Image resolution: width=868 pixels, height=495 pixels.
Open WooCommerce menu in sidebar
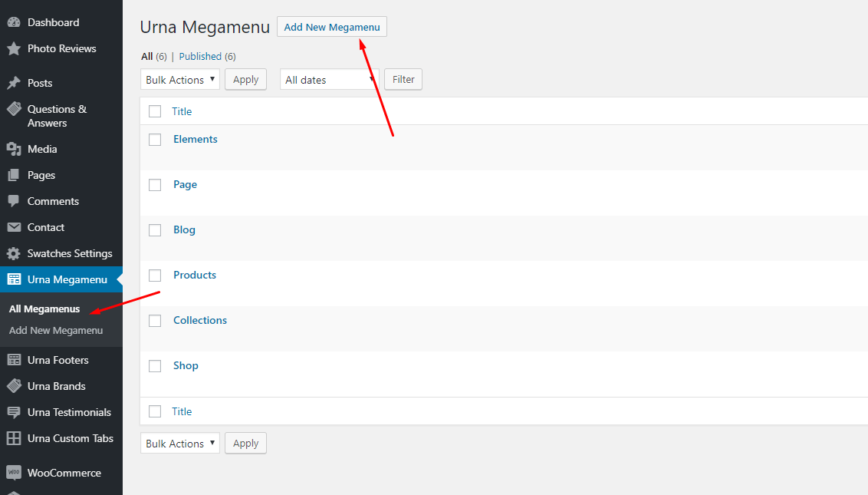tap(64, 473)
